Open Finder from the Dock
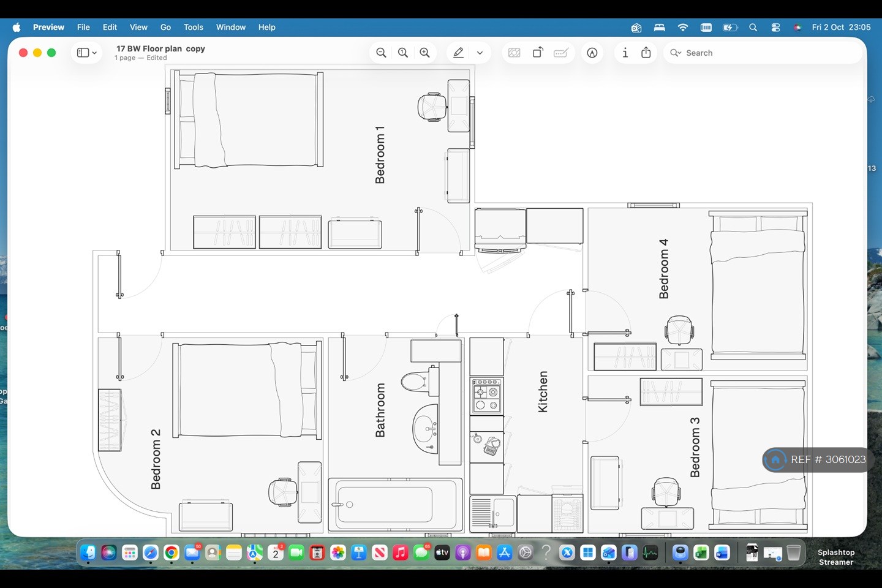Image resolution: width=882 pixels, height=588 pixels. click(88, 552)
